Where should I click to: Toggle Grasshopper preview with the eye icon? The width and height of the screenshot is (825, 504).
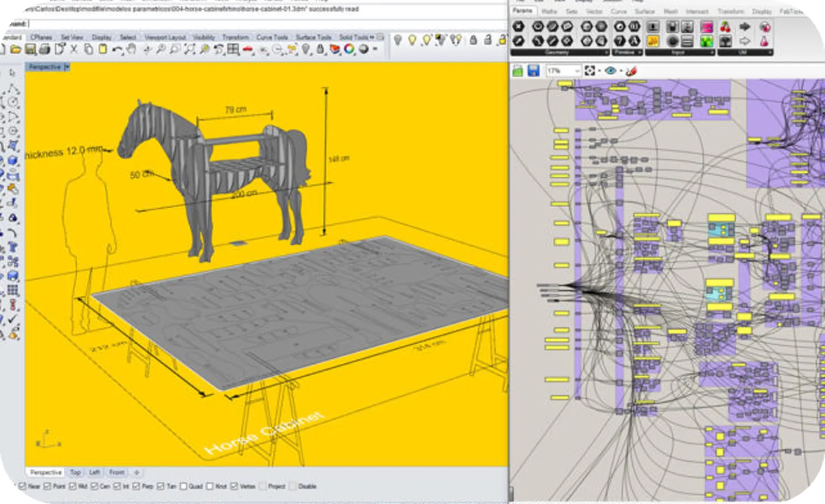[x=611, y=70]
